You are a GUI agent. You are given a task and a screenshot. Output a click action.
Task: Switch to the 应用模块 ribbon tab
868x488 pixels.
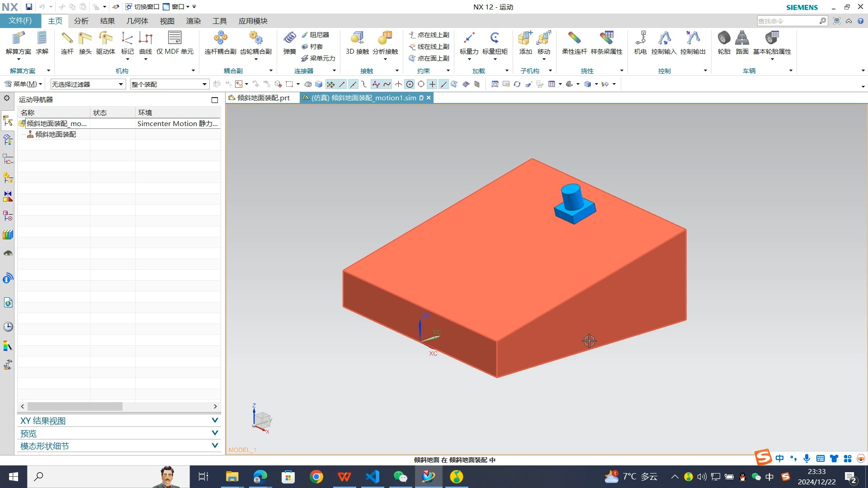pos(253,21)
